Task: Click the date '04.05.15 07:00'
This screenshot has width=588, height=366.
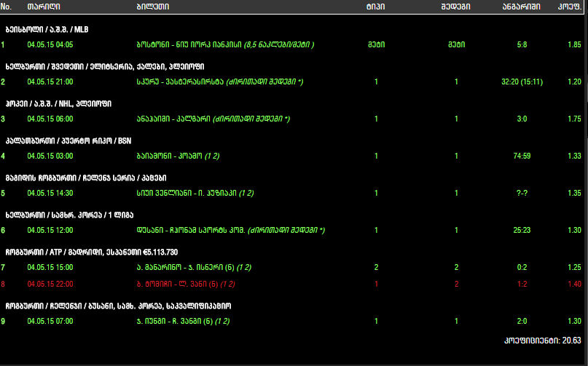Action: click(50, 321)
